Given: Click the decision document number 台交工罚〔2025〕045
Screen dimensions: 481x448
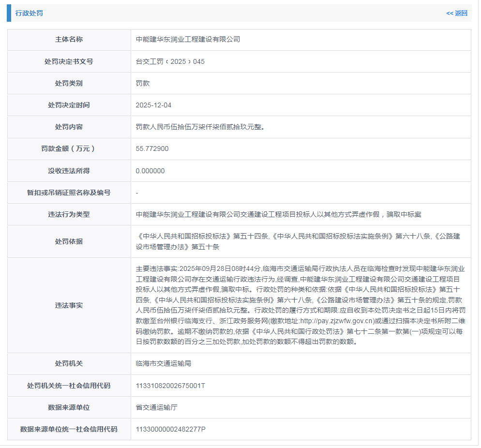Looking at the screenshot, I should [x=170, y=61].
